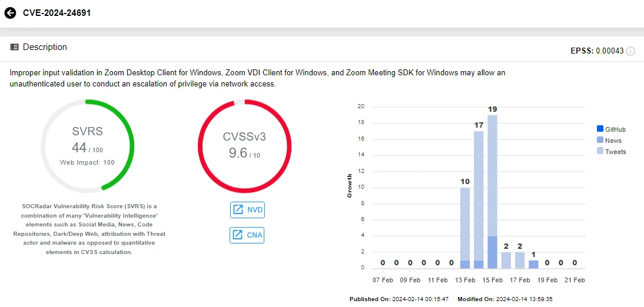This screenshot has height=307, width=644.
Task: Click the 15 Feb axis label
Action: coord(493,281)
